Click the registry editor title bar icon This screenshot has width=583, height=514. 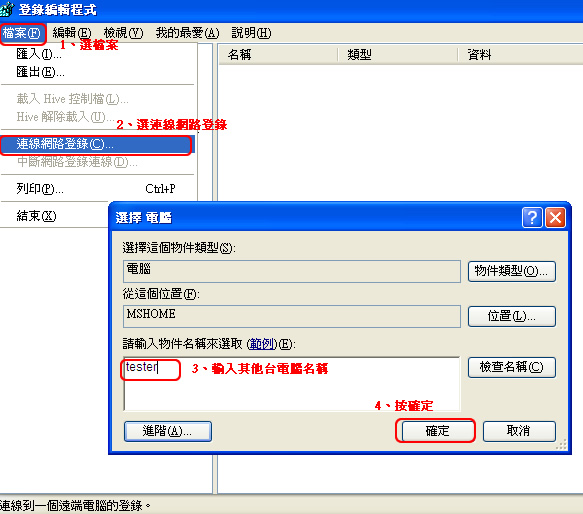(7, 9)
